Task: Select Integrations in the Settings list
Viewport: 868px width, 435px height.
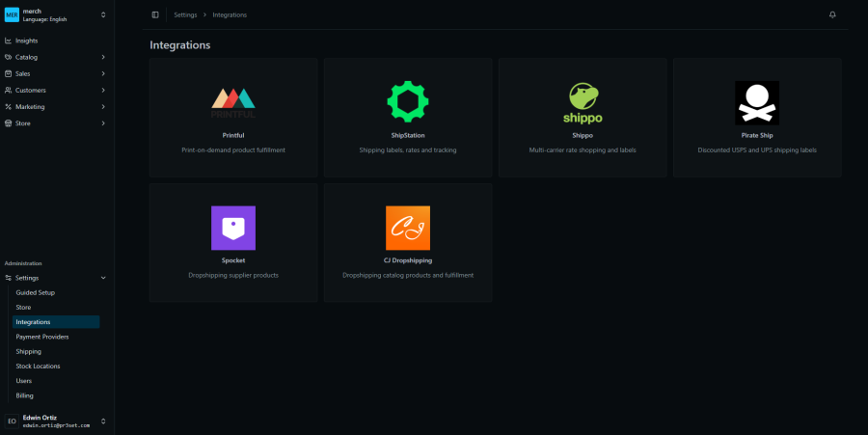Action: point(56,322)
